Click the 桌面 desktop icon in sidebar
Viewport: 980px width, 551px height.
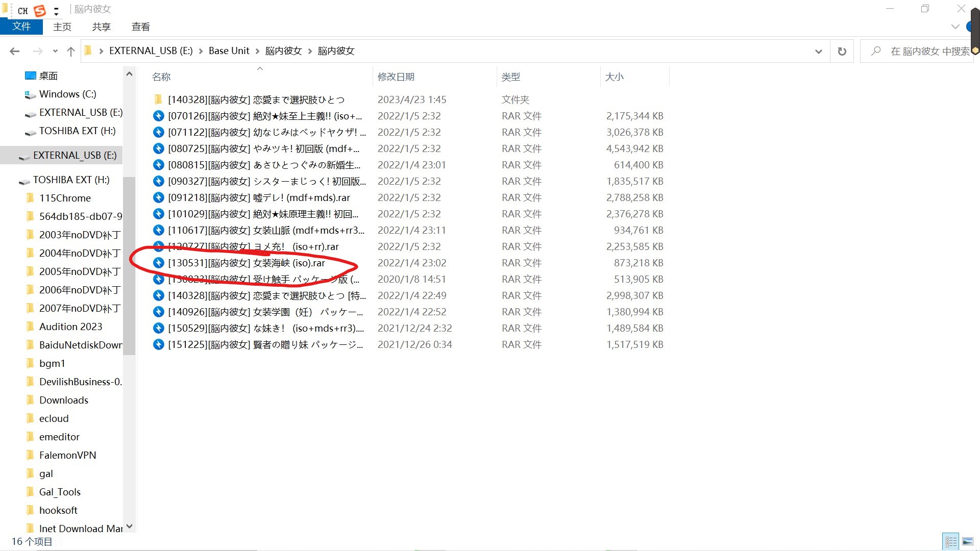[x=31, y=76]
